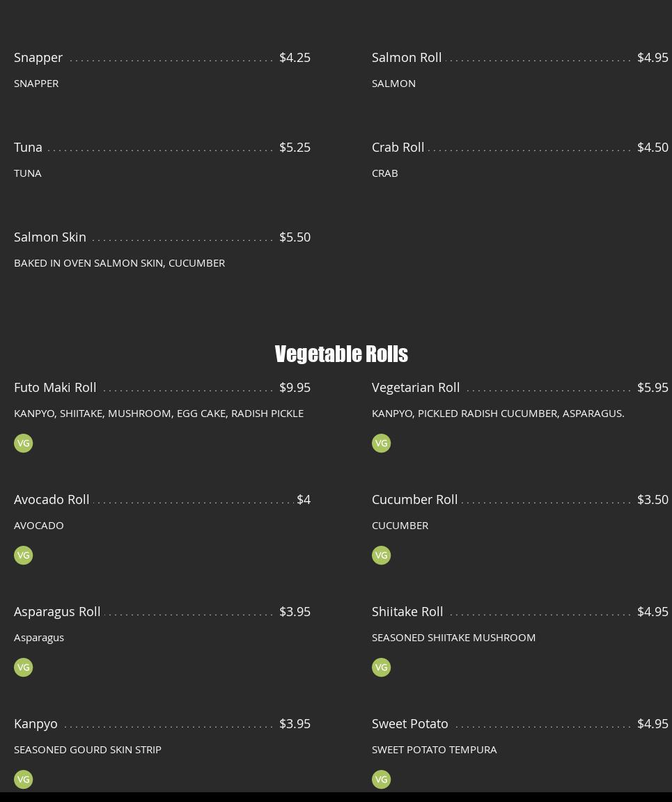672x802 pixels.
Task: Click the VG badge under Shiitake Roll
Action: (381, 668)
